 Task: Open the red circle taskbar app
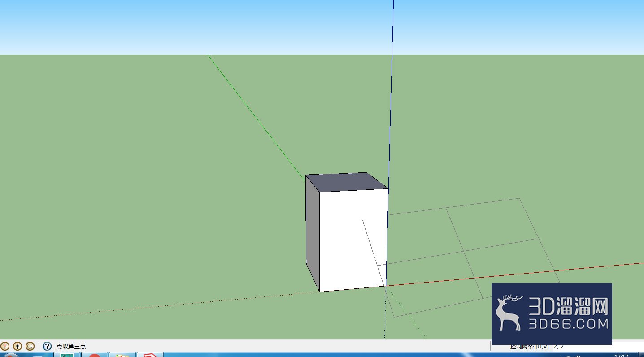pyautogui.click(x=94, y=355)
